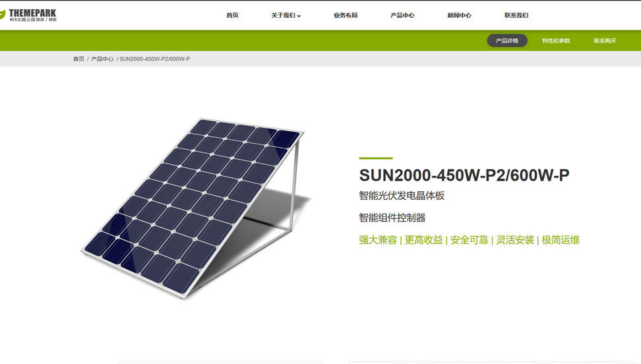The width and height of the screenshot is (641, 364).
Task: Click the SUN2000-450W-P2/600W-P breadcrumb text
Action: point(155,59)
